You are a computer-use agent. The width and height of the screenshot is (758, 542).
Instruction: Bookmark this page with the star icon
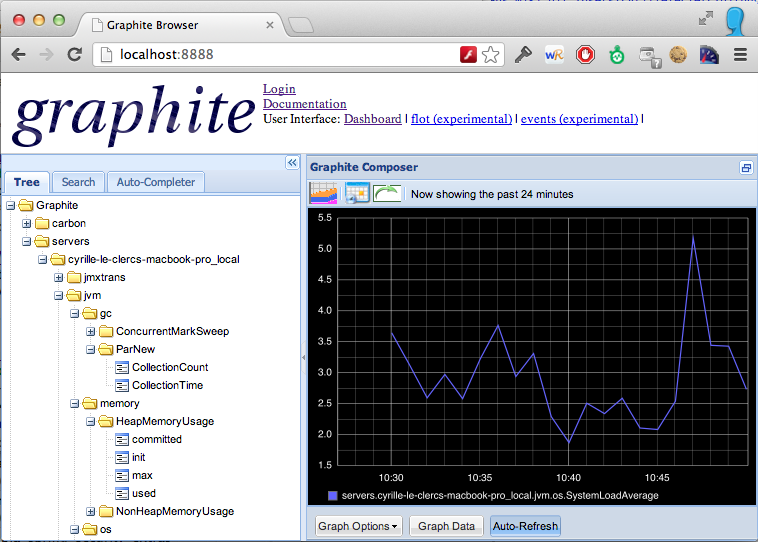(x=491, y=55)
